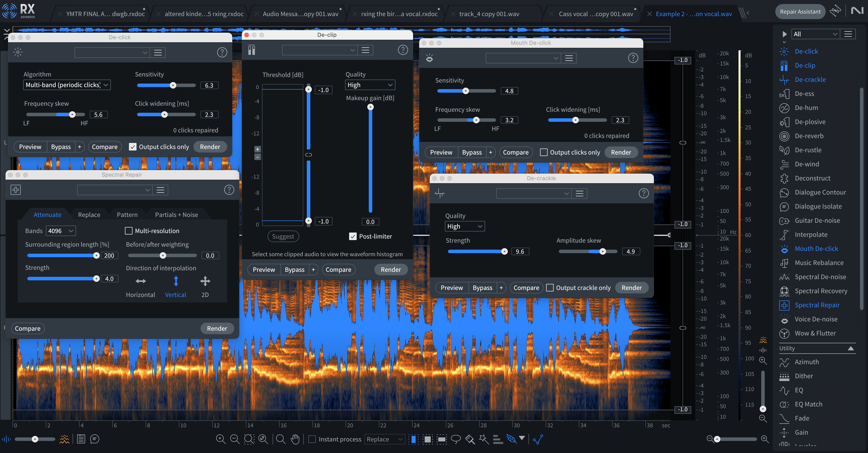Click the threshold link icon in De-clip
Screen dimensions: 868x453
click(x=308, y=155)
